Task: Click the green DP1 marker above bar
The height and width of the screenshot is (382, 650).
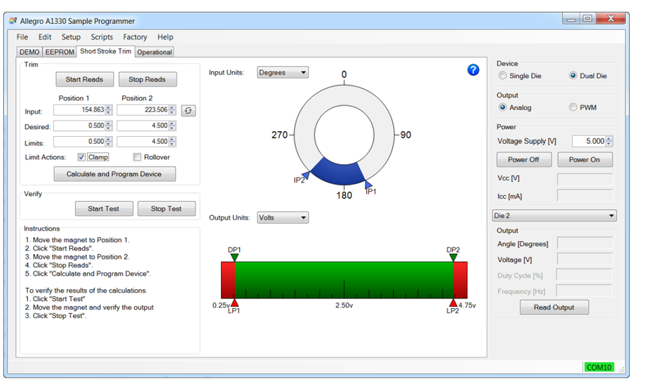Action: (x=234, y=257)
